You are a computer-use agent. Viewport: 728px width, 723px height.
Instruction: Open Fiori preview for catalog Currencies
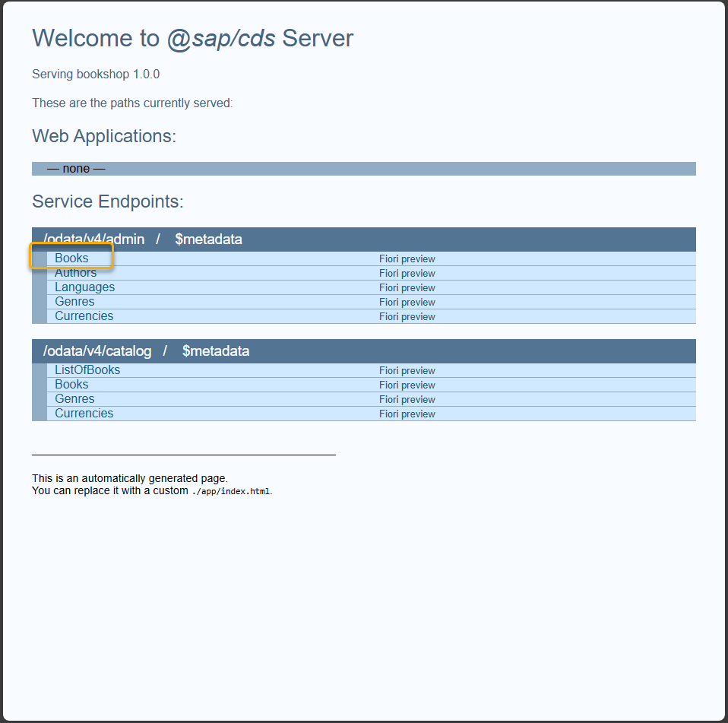[407, 414]
